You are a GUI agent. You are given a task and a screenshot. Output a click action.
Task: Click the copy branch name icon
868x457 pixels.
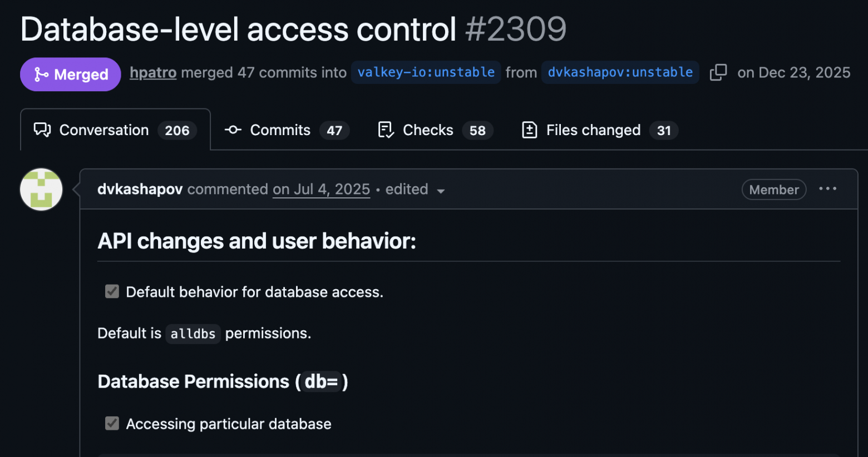[718, 72]
